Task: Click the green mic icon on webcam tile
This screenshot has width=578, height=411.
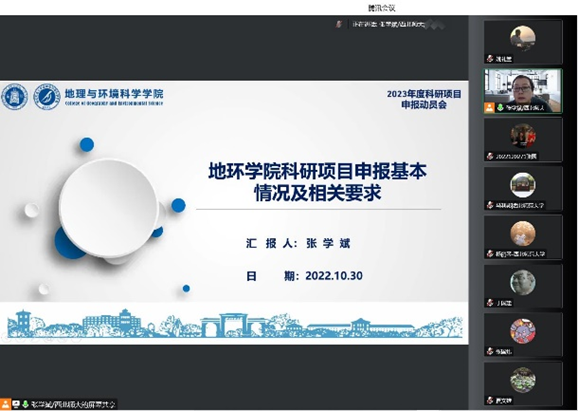Action: [x=500, y=108]
